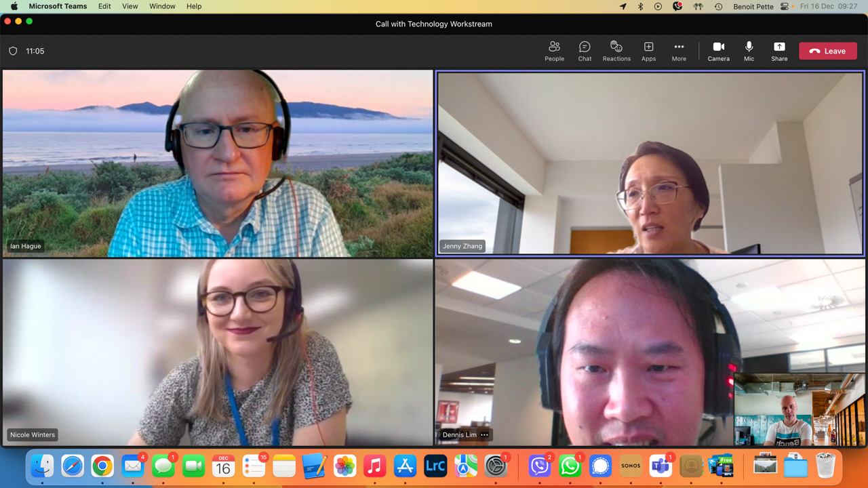This screenshot has width=868, height=488.
Task: Click the shield security icon
Action: click(13, 51)
